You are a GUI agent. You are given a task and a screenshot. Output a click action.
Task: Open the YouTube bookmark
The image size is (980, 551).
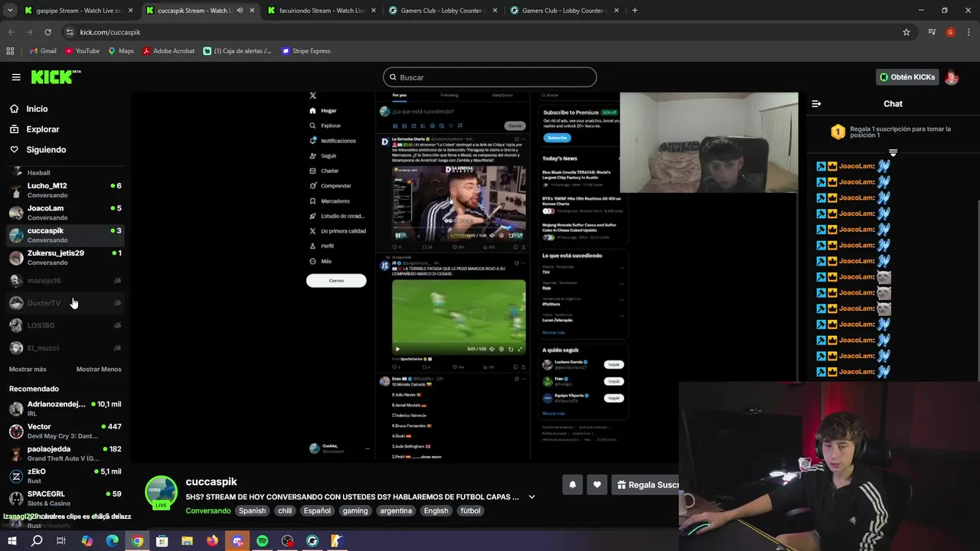coord(82,51)
